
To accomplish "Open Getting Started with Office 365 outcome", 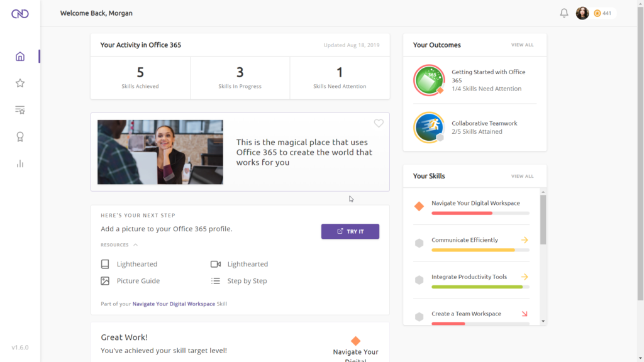I will click(x=488, y=76).
